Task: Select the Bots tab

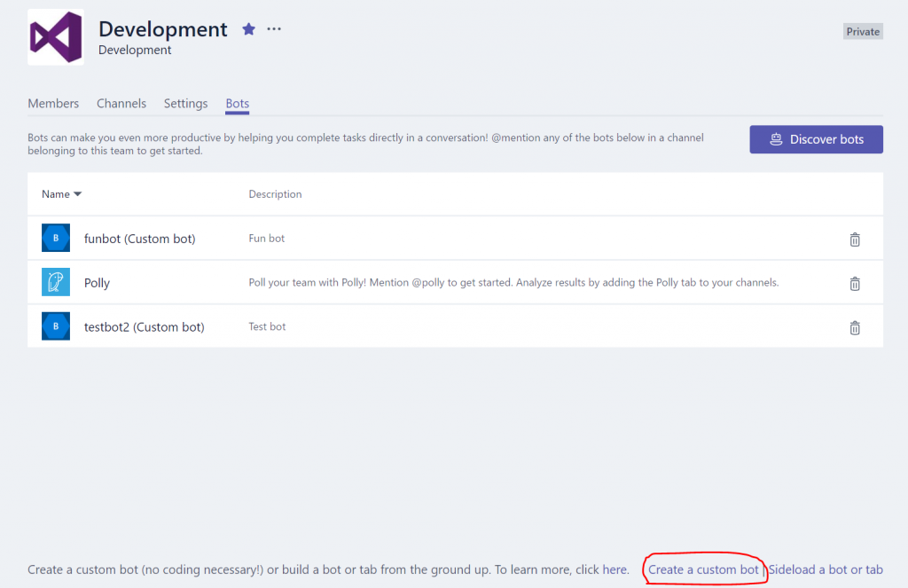Action: pyautogui.click(x=238, y=104)
